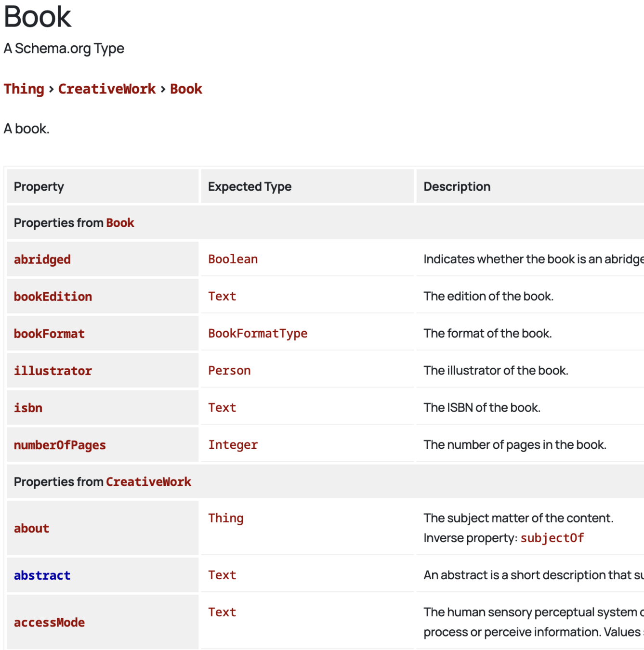Image resolution: width=644 pixels, height=650 pixels.
Task: Open the Text type for bookEdition
Action: [222, 296]
